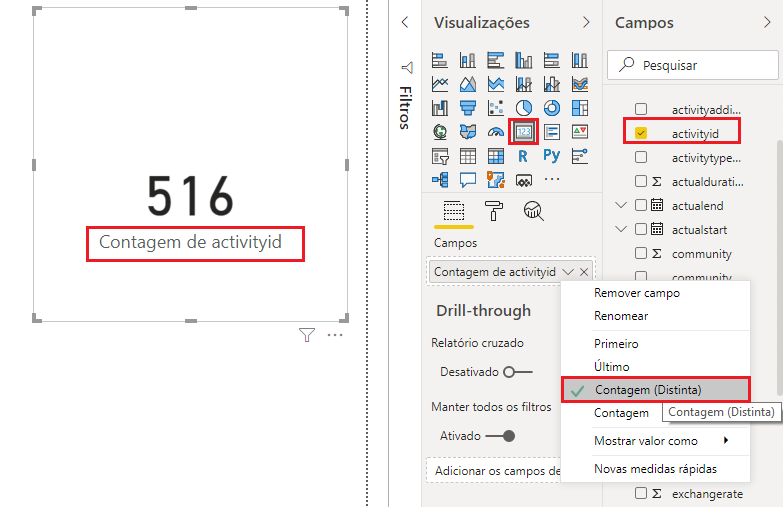The height and width of the screenshot is (507, 783).
Task: Select the globe map visualization
Action: pyautogui.click(x=439, y=132)
